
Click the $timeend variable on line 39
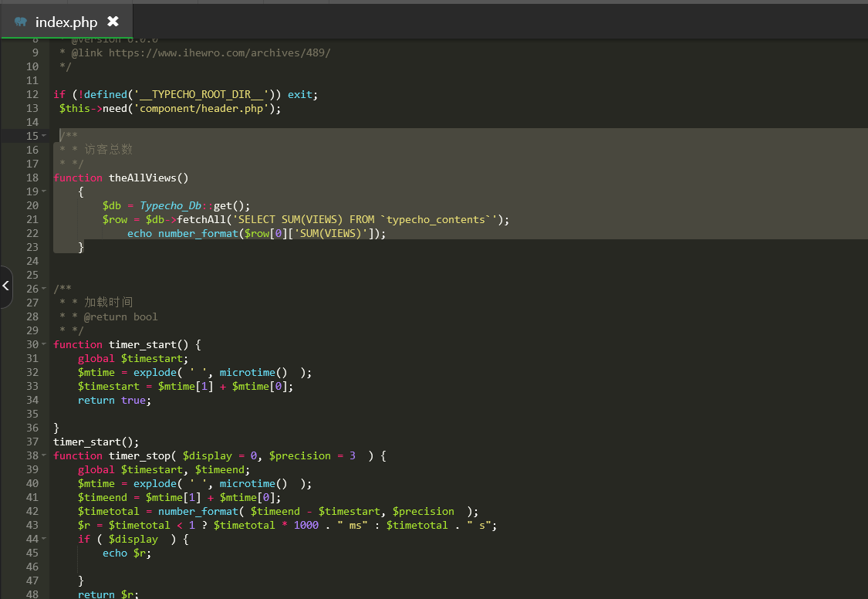[220, 469]
